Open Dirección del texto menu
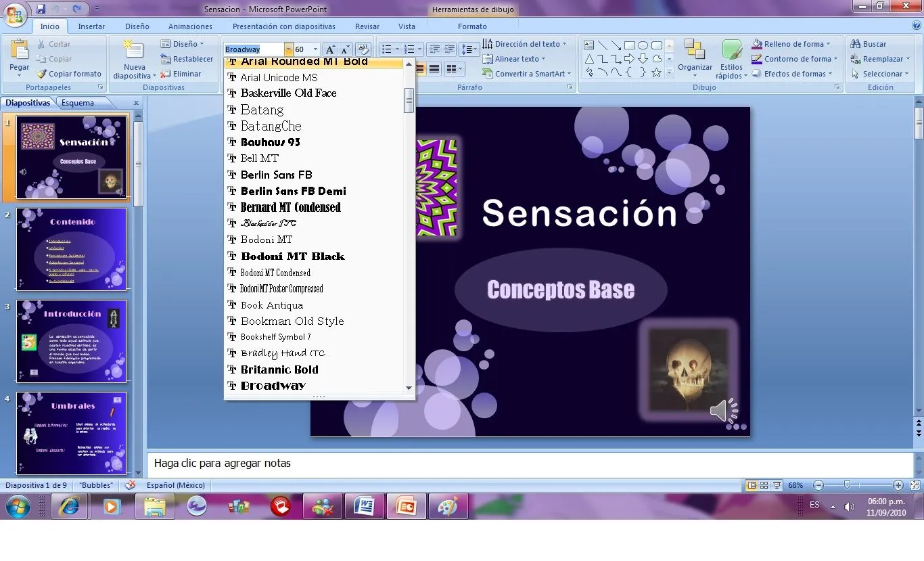This screenshot has height=561, width=924. click(x=525, y=44)
